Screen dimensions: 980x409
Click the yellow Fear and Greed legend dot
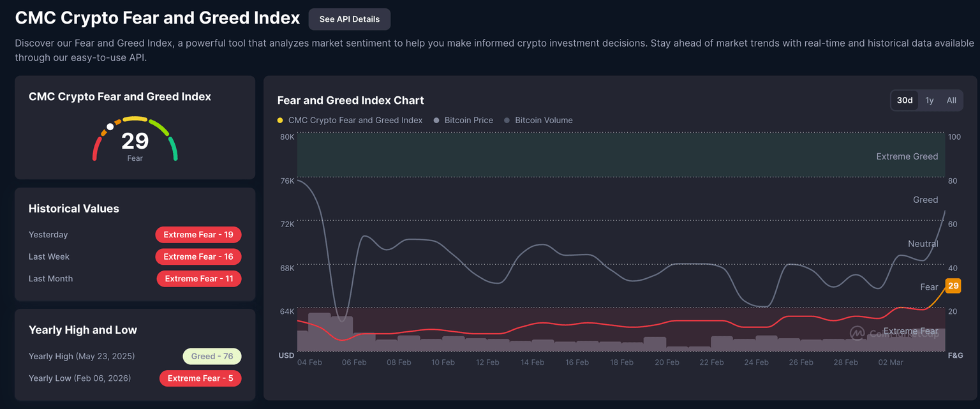(279, 120)
